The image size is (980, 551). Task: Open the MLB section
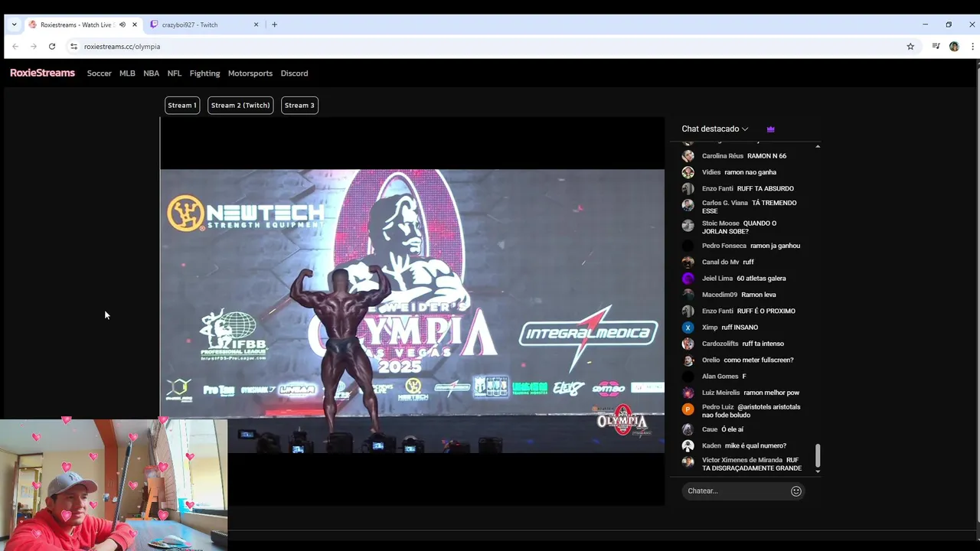click(x=127, y=73)
